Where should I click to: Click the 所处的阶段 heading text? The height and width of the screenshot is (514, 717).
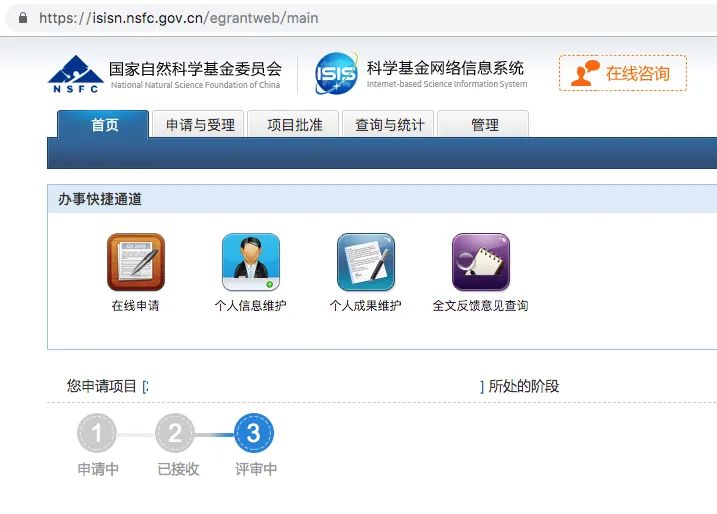(x=524, y=386)
